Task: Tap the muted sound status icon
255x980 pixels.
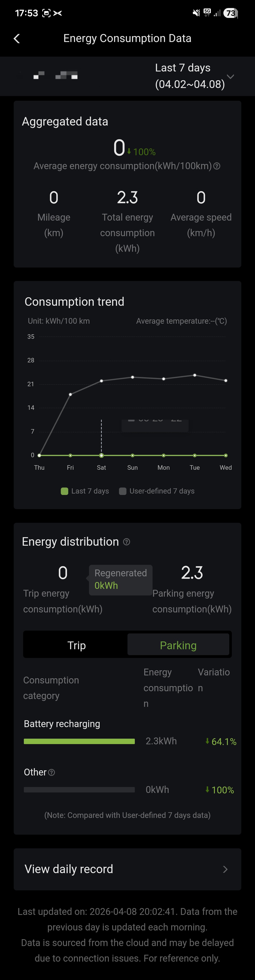Action: (x=196, y=13)
